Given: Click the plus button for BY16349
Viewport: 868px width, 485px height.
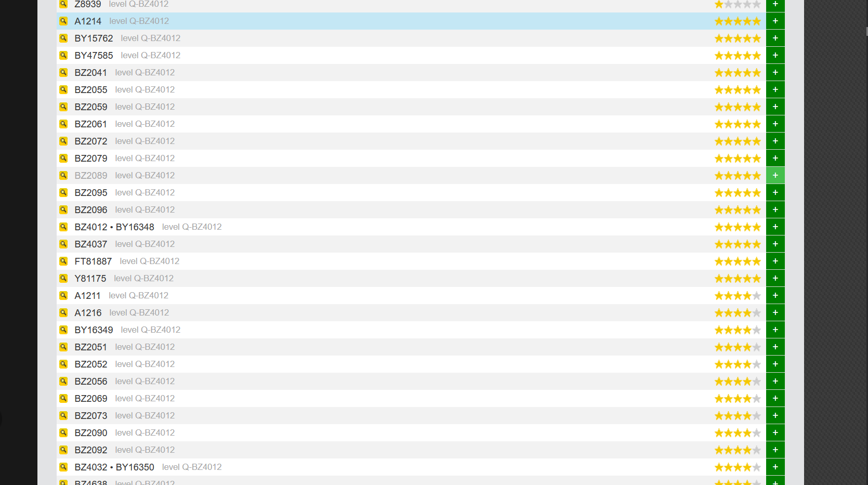Looking at the screenshot, I should (775, 330).
